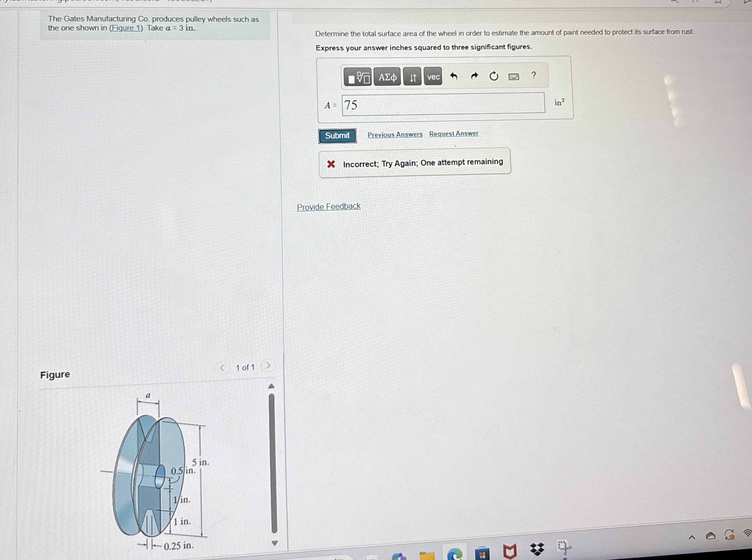This screenshot has height=560, width=752.
Task: Show keyboard shortcuts via keyboard icon
Action: 514,77
